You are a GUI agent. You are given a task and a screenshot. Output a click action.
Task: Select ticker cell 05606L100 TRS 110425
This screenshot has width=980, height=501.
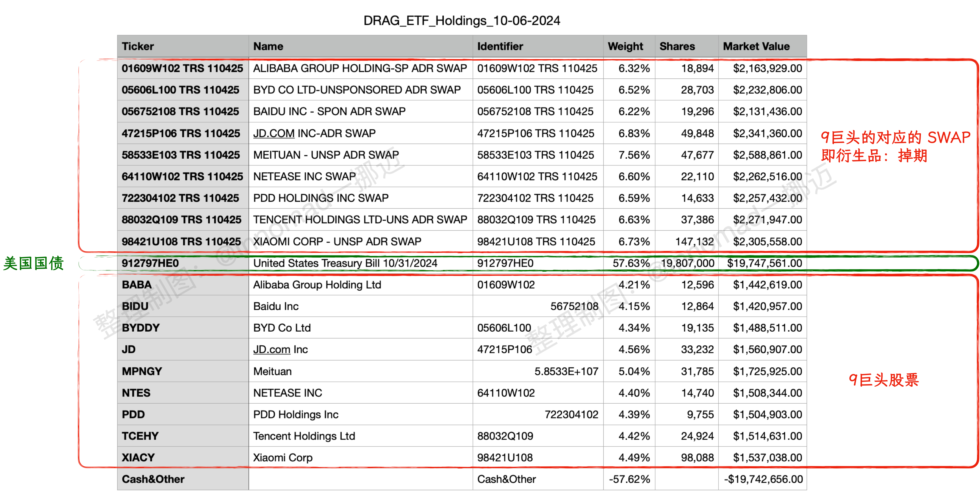point(182,90)
